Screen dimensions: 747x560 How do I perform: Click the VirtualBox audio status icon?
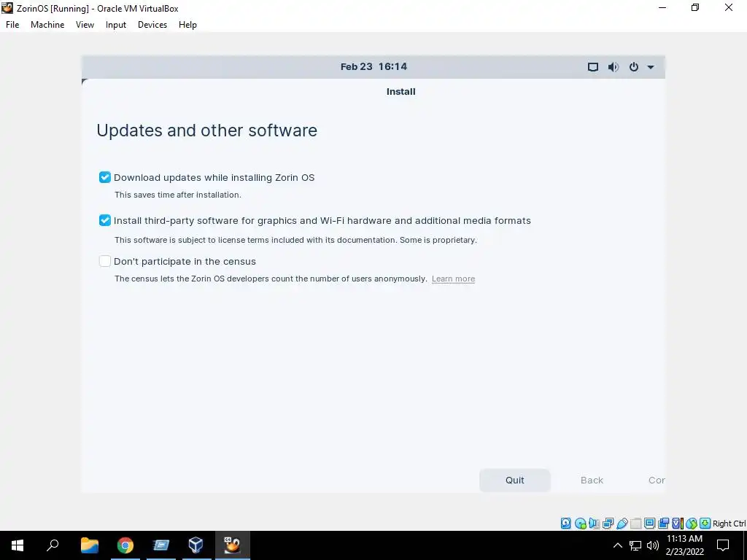(594, 524)
